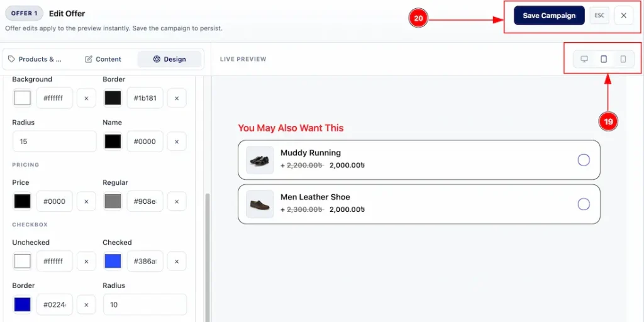
Task: Clear the Price color value
Action: pos(86,201)
